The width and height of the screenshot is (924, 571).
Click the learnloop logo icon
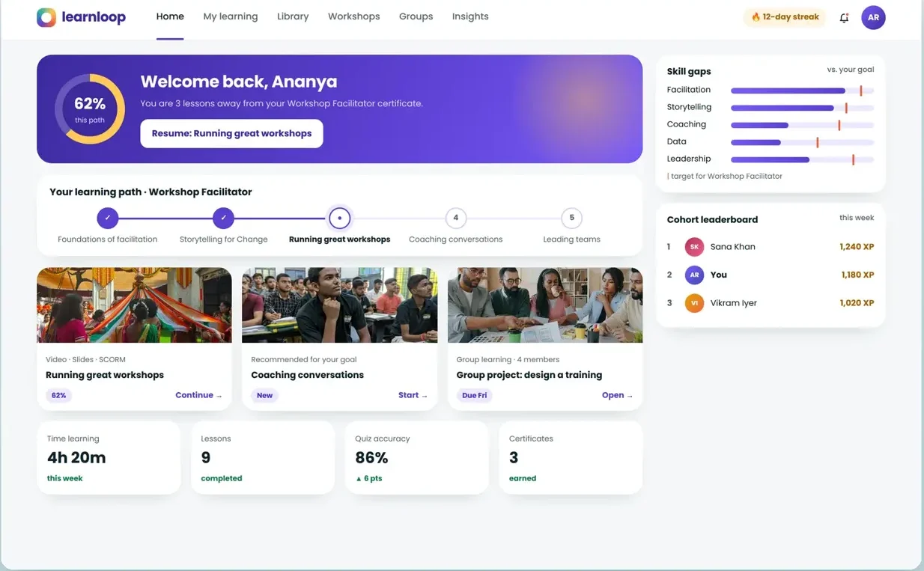pyautogui.click(x=46, y=17)
